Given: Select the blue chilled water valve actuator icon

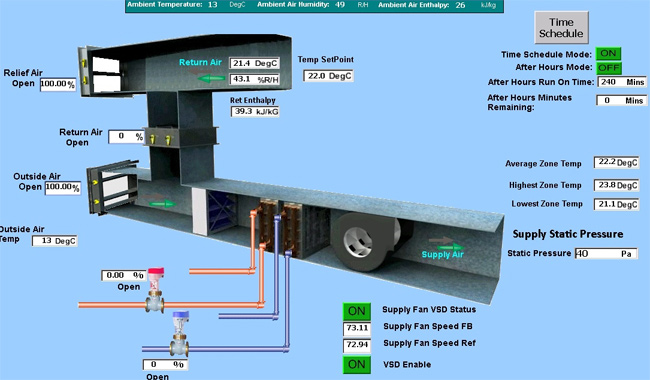Looking at the screenshot, I should 180,322.
